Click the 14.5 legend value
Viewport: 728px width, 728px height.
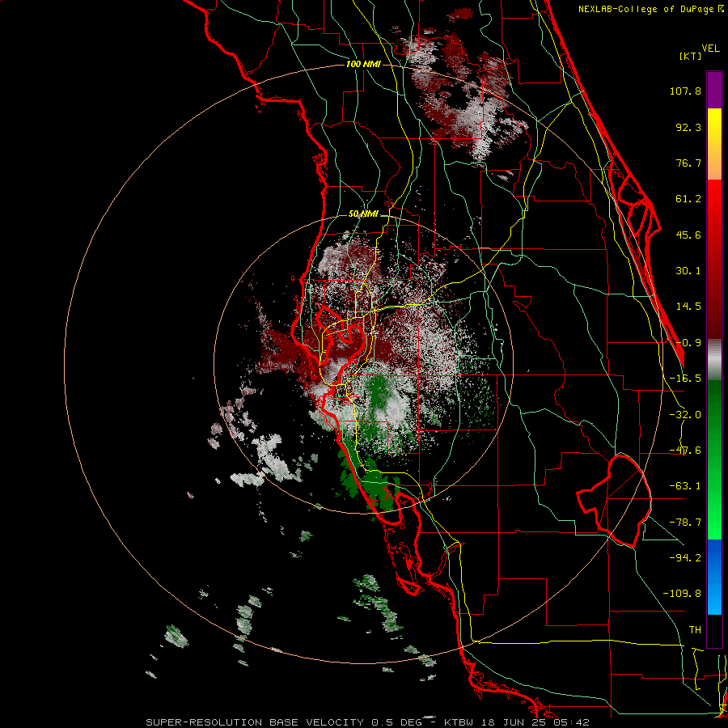(x=688, y=307)
